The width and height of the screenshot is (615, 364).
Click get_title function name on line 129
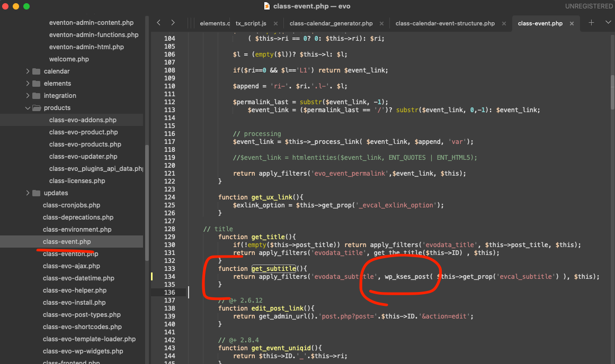pos(268,236)
